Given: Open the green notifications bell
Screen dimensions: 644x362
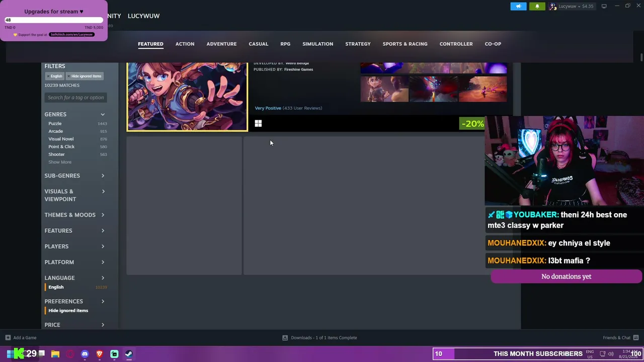Looking at the screenshot, I should 537,6.
